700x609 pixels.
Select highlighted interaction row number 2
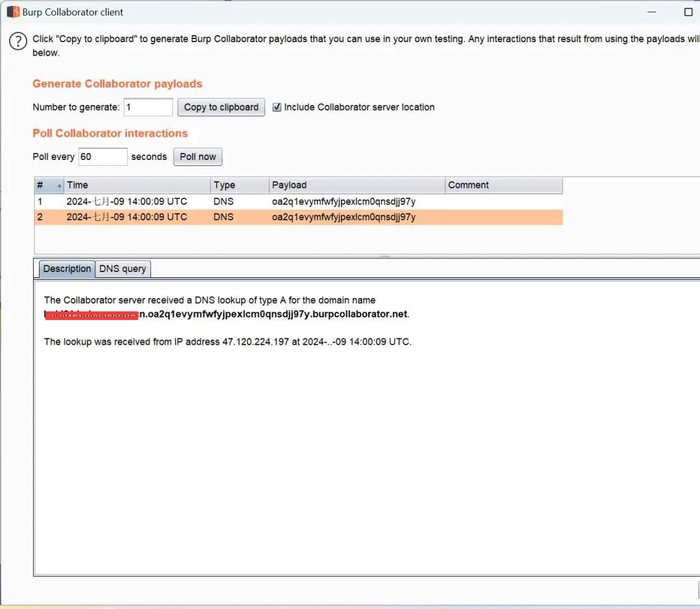coord(299,217)
